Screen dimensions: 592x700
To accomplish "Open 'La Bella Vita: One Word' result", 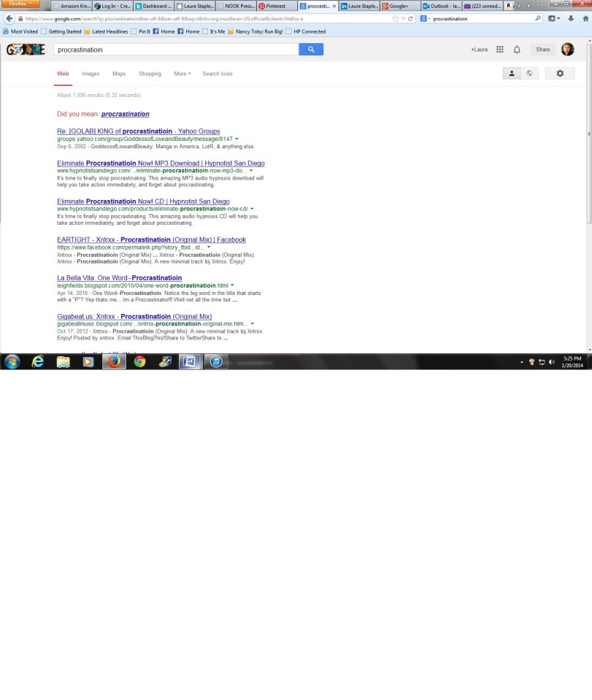I will pyautogui.click(x=119, y=278).
